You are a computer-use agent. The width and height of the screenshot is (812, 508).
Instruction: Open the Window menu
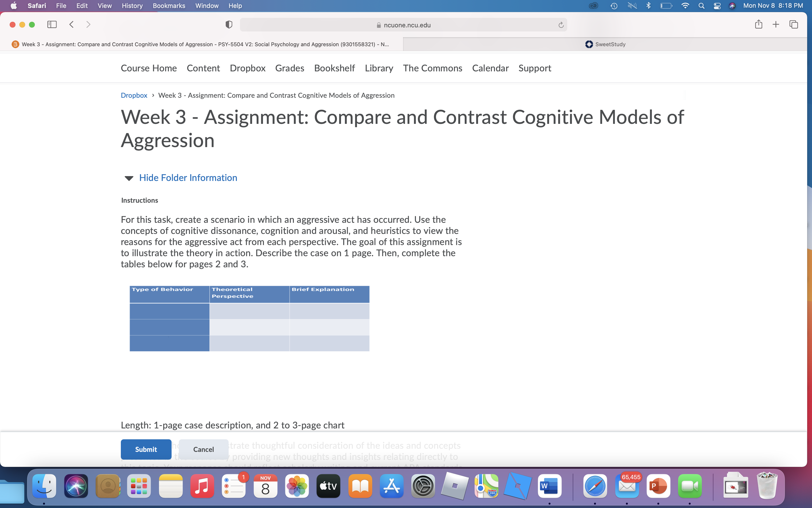[x=207, y=6]
